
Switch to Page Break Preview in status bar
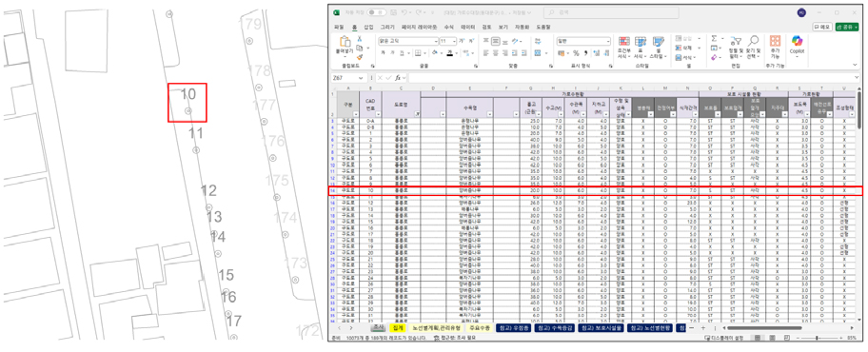click(x=786, y=338)
